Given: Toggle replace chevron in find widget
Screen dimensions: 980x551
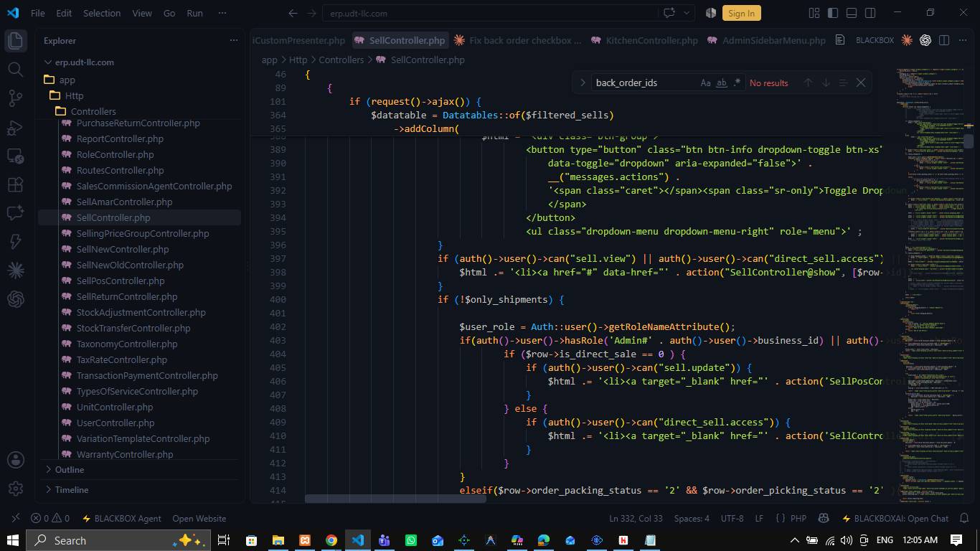Looking at the screenshot, I should point(583,83).
